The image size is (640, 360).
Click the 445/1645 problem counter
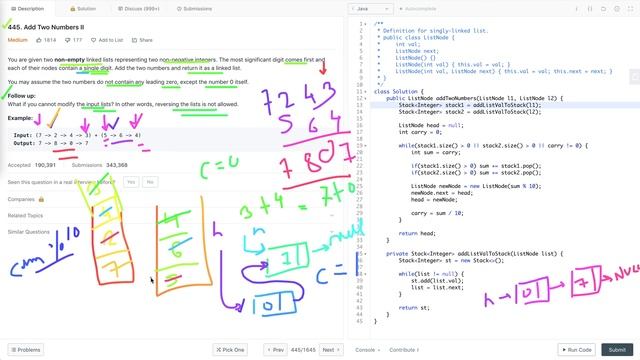pos(303,350)
